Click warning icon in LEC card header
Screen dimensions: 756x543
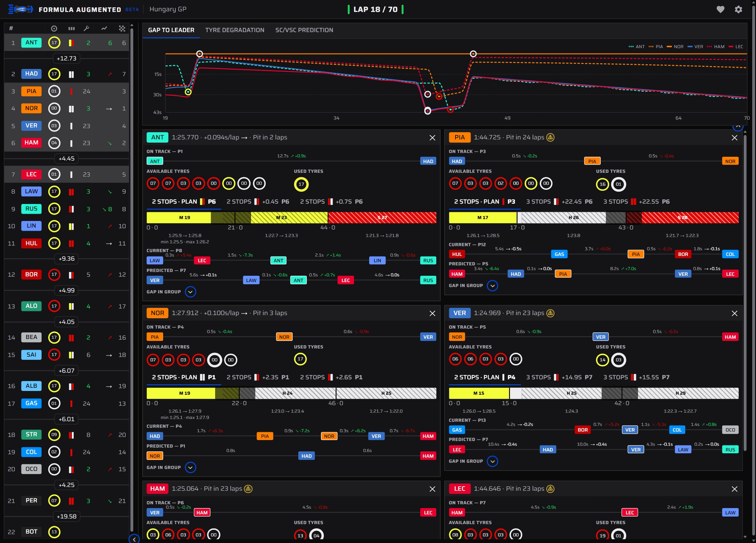point(550,488)
